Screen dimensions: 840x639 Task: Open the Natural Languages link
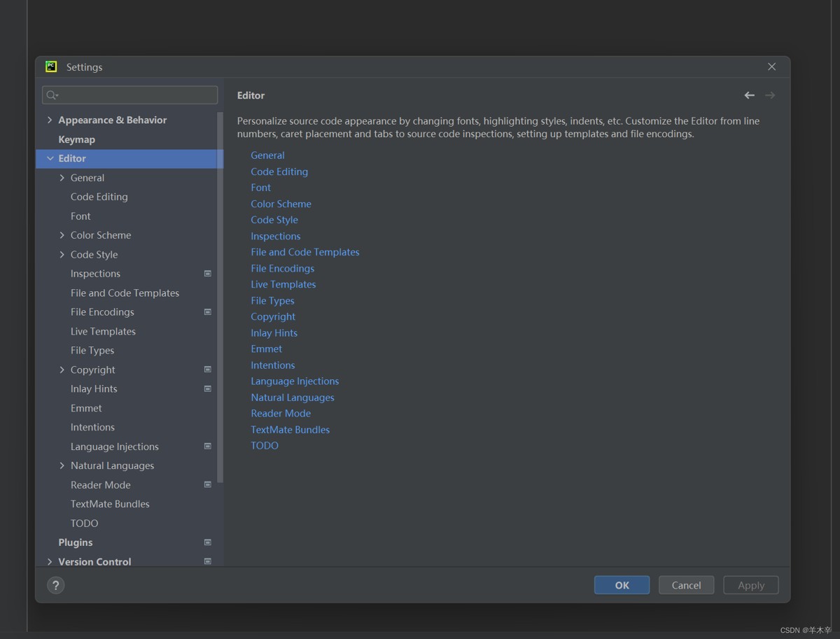(x=293, y=397)
